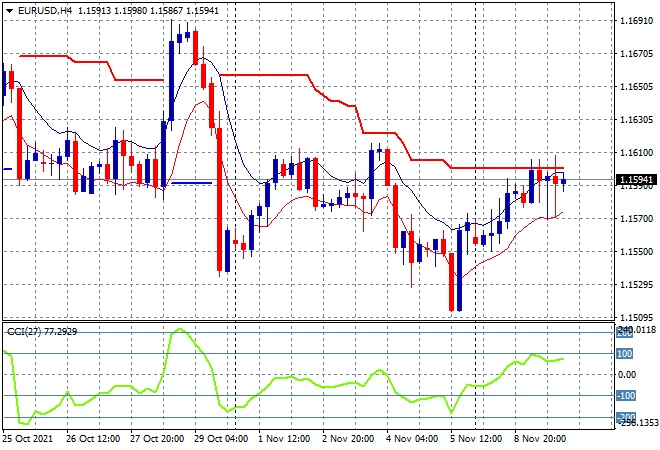The width and height of the screenshot is (660, 450).
Task: Click the current price tag 1.15941
Action: [636, 180]
